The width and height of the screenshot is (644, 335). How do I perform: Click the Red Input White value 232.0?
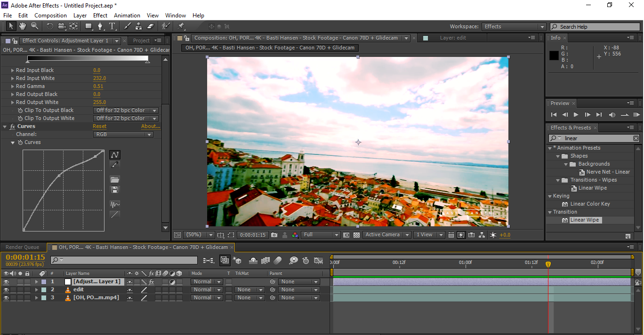point(99,79)
